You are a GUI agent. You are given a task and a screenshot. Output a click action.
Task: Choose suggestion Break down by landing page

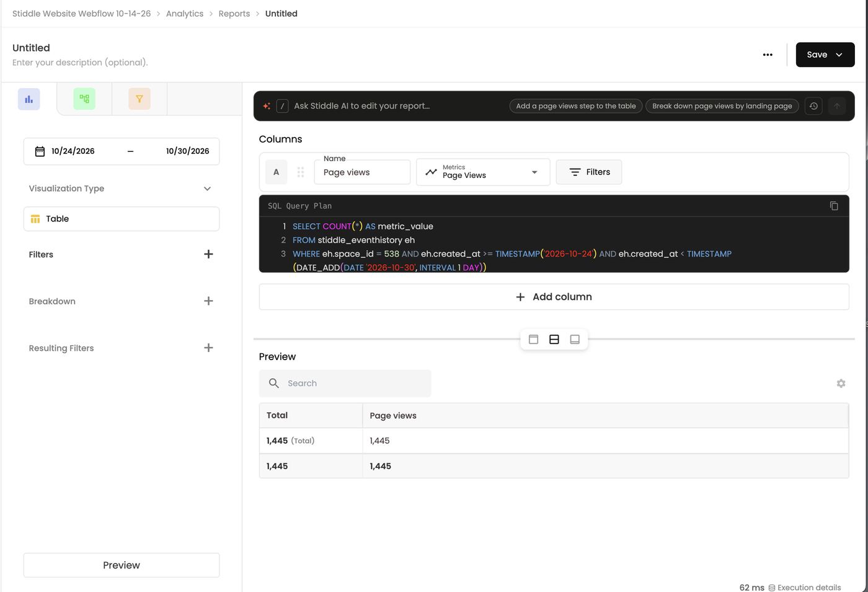[x=722, y=106]
